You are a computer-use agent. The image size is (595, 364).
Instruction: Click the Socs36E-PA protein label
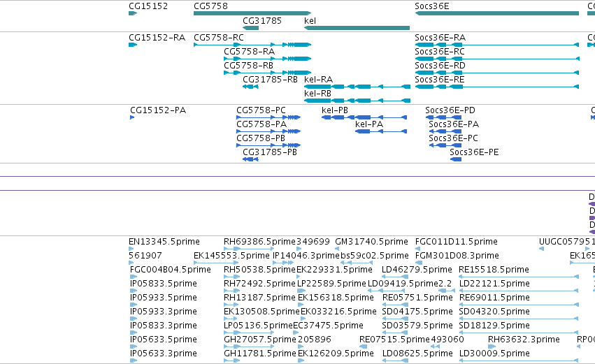coord(454,124)
